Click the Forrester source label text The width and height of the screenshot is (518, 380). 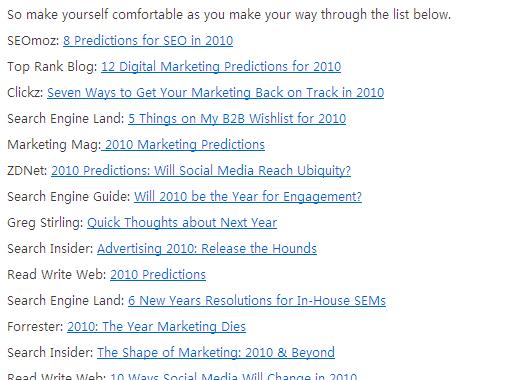35,327
